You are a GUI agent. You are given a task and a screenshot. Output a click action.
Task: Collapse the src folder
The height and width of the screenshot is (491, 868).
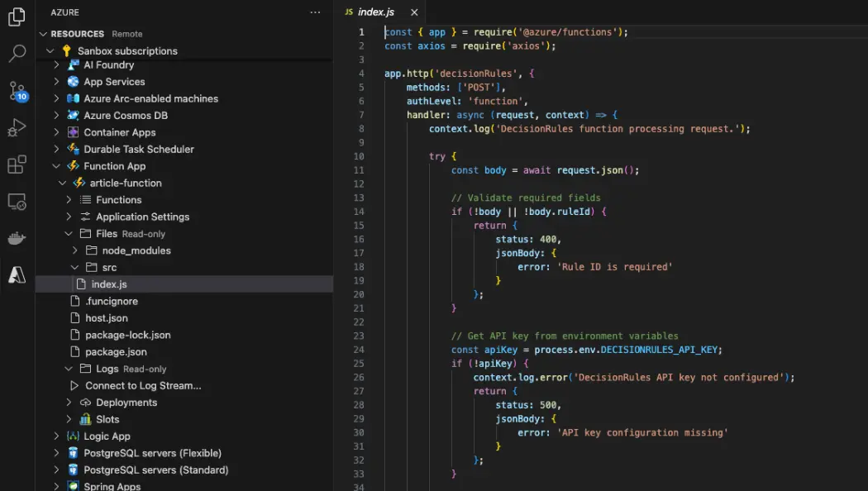[x=74, y=267]
